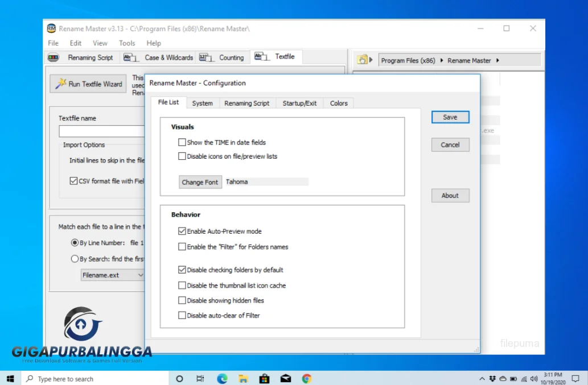This screenshot has width=588, height=385.
Task: Click the Counting tab icon
Action: [206, 57]
